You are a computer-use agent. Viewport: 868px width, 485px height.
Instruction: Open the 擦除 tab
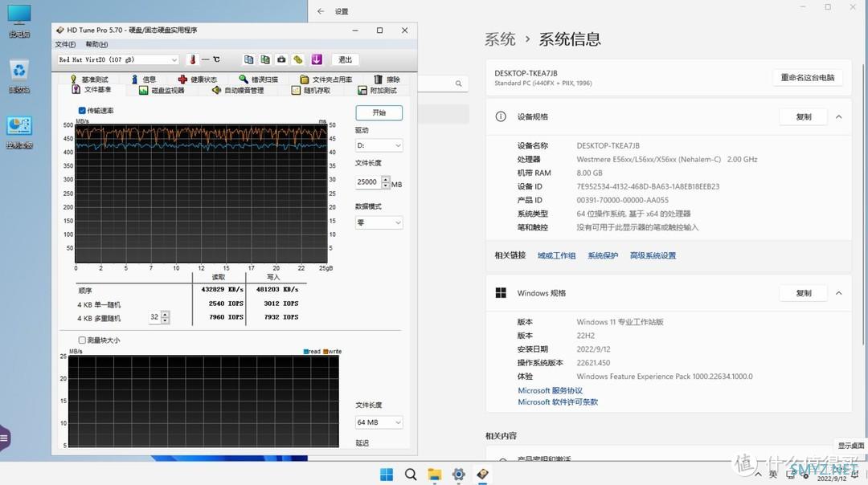387,79
